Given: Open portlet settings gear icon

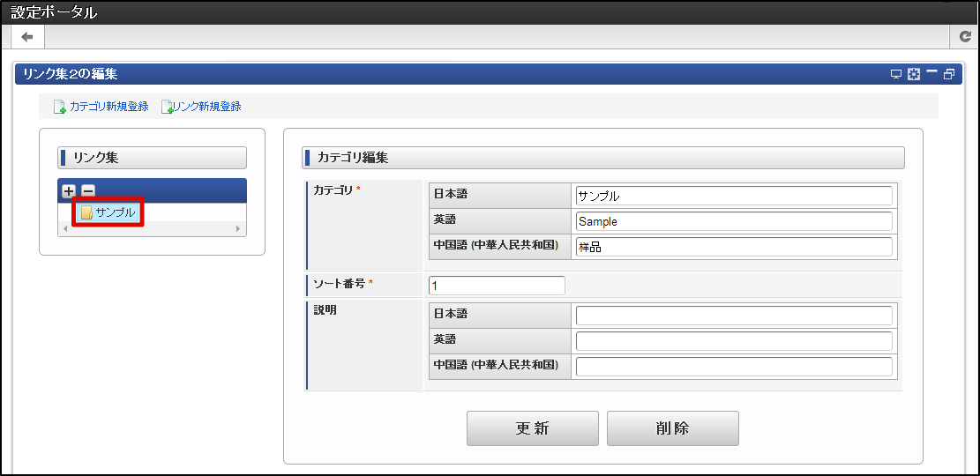Looking at the screenshot, I should click(914, 74).
